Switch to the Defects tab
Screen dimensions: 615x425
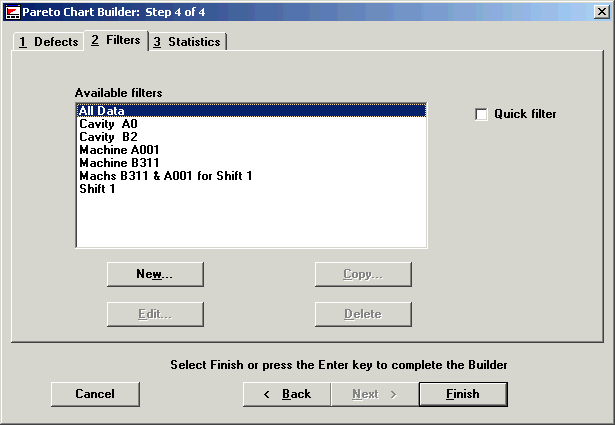pyautogui.click(x=47, y=42)
